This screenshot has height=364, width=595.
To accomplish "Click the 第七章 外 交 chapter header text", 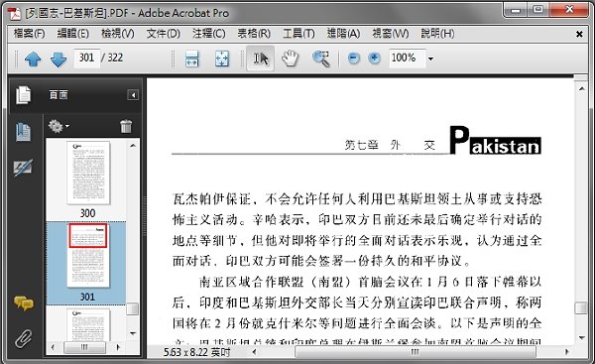I will click(x=390, y=145).
